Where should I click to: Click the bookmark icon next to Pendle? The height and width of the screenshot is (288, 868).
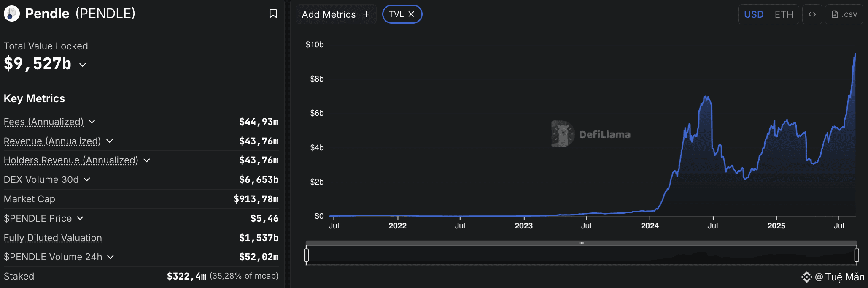273,14
